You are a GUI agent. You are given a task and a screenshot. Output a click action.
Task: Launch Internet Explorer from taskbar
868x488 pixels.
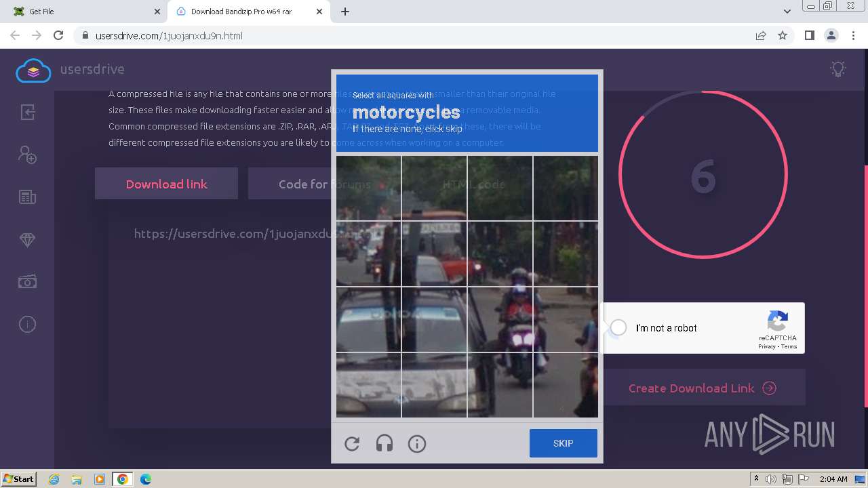click(54, 479)
